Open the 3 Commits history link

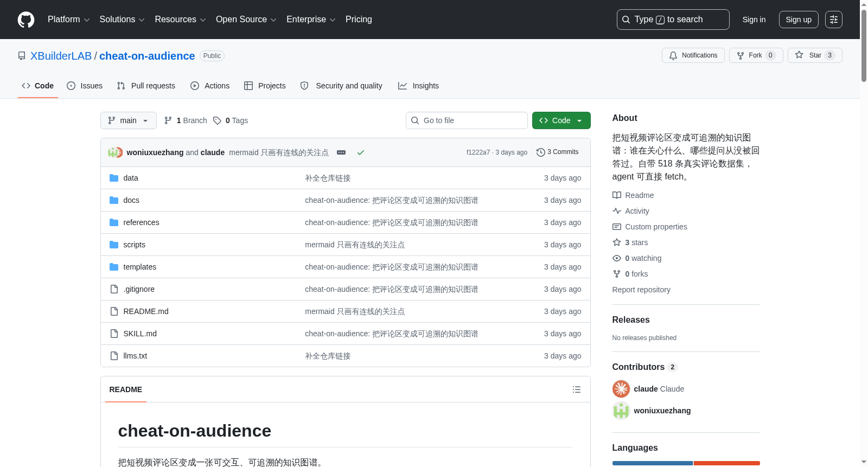(x=557, y=152)
